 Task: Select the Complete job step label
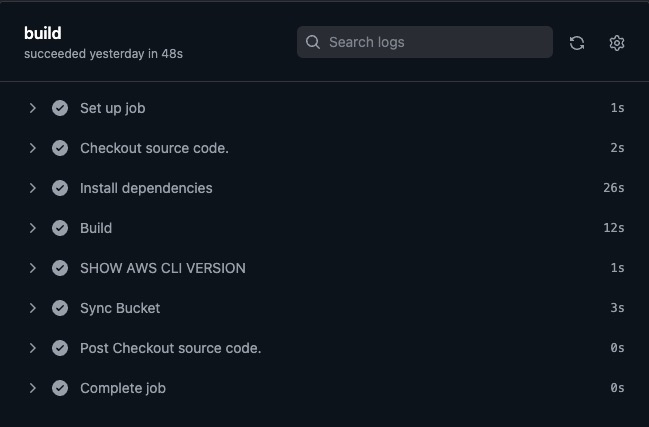point(123,388)
